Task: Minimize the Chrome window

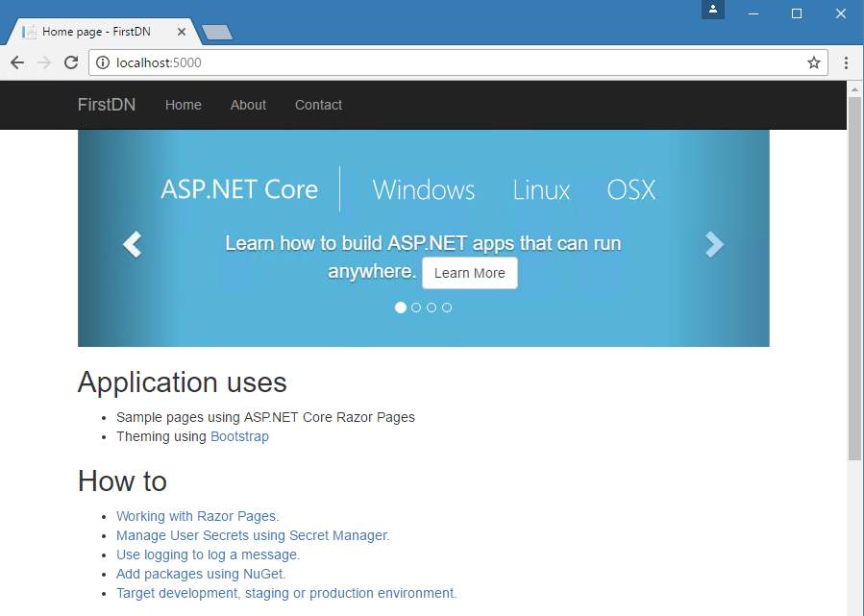Action: click(753, 13)
